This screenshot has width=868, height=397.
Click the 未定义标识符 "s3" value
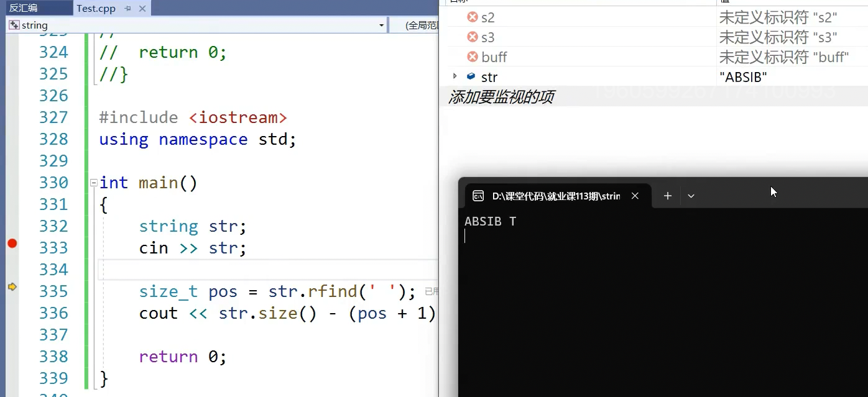pyautogui.click(x=778, y=37)
